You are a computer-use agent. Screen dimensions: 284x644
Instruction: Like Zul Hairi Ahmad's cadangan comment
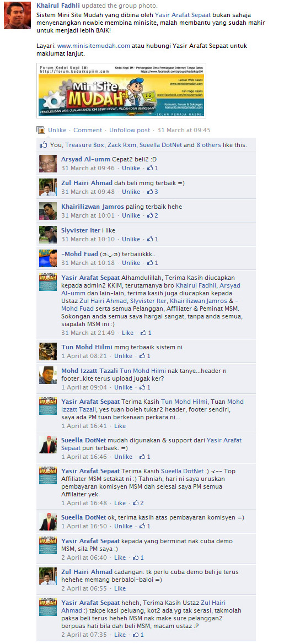click(x=120, y=588)
